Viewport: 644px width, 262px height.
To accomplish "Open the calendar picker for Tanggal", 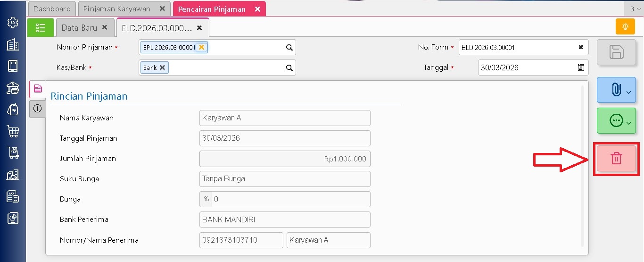I will point(581,68).
